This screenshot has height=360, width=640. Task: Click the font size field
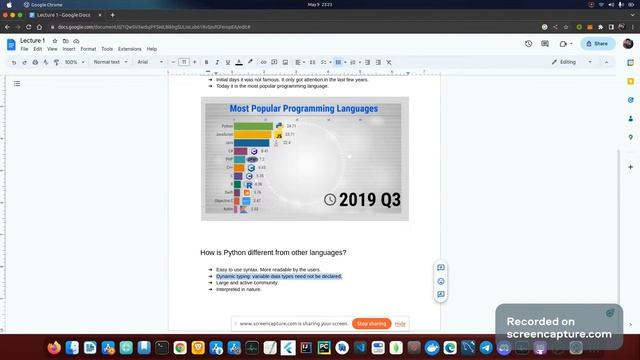pos(184,62)
